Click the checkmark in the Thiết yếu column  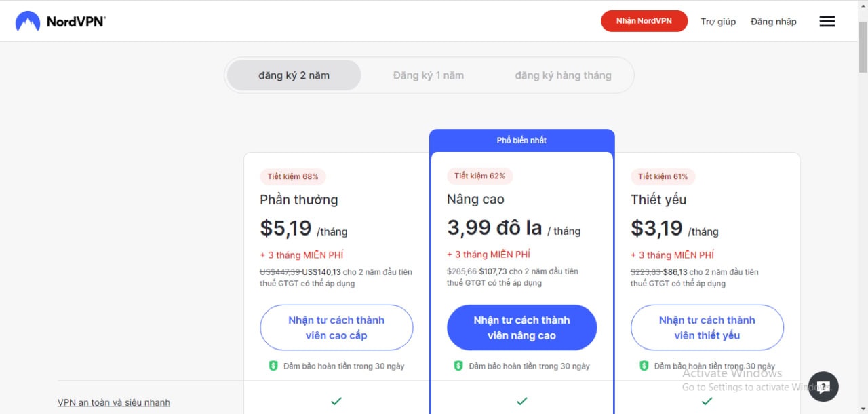707,401
